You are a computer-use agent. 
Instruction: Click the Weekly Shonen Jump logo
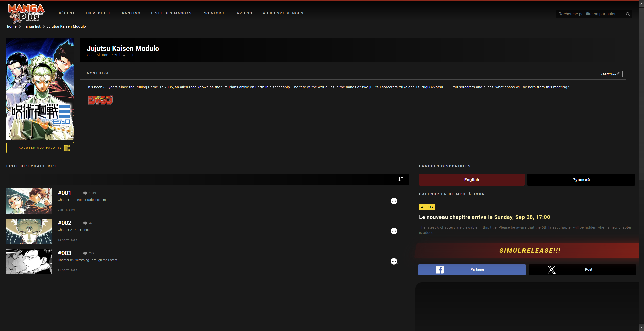point(100,100)
